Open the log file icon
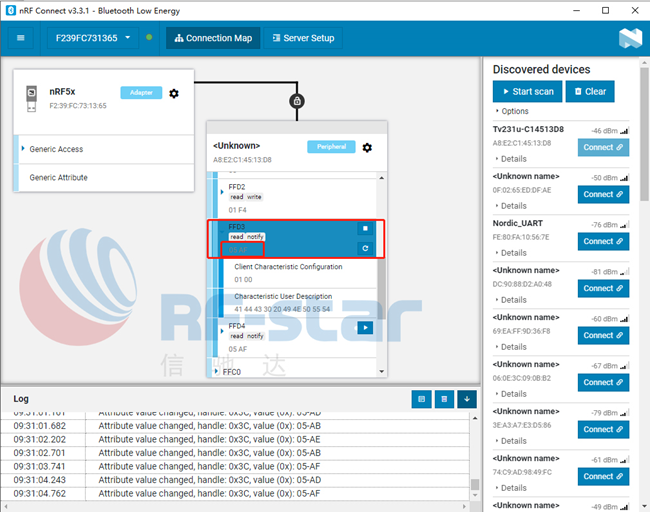 pos(422,399)
